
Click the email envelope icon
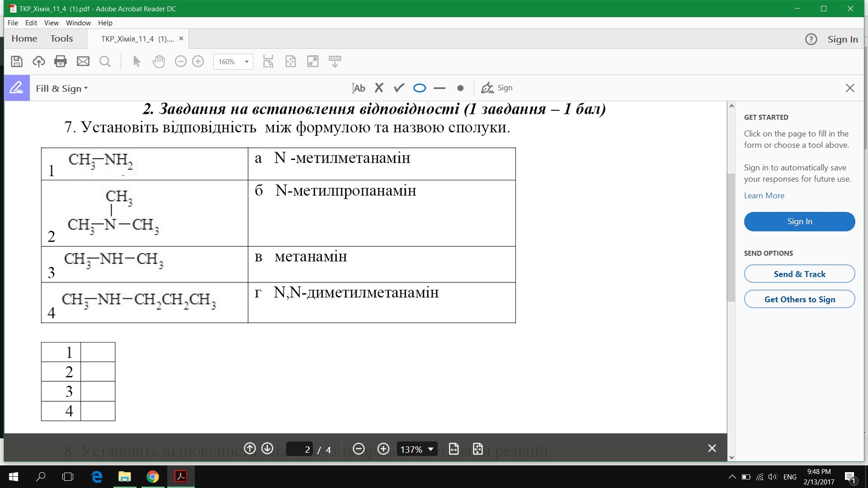[83, 61]
